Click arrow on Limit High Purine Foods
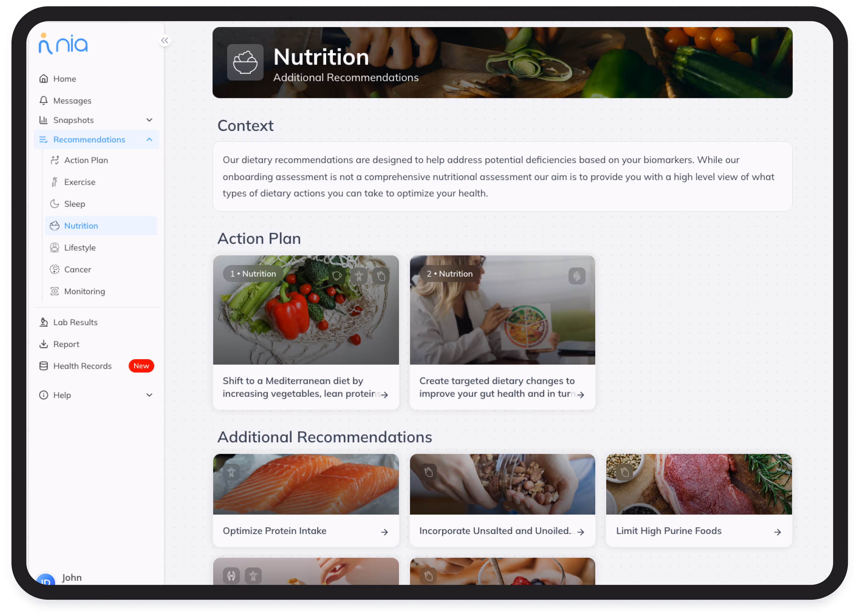This screenshot has height=616, width=859. [x=777, y=532]
